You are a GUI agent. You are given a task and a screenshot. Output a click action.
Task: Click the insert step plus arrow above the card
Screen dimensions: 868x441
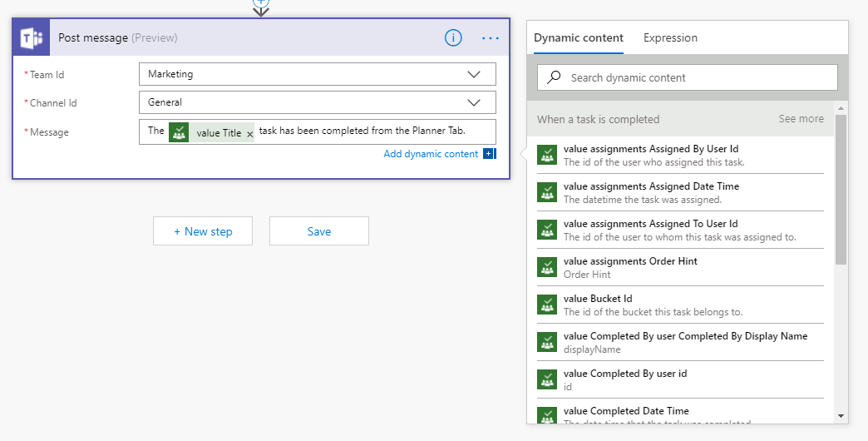tap(261, 7)
